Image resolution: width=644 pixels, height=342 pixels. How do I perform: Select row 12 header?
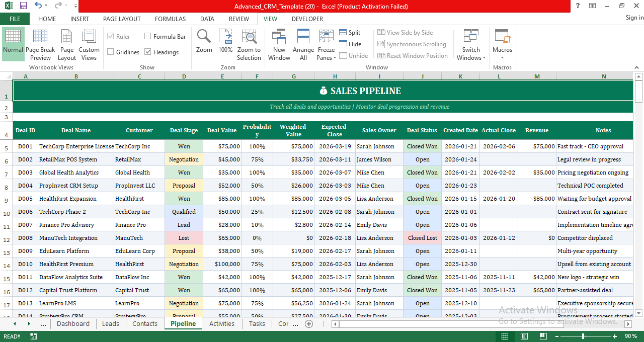6,238
